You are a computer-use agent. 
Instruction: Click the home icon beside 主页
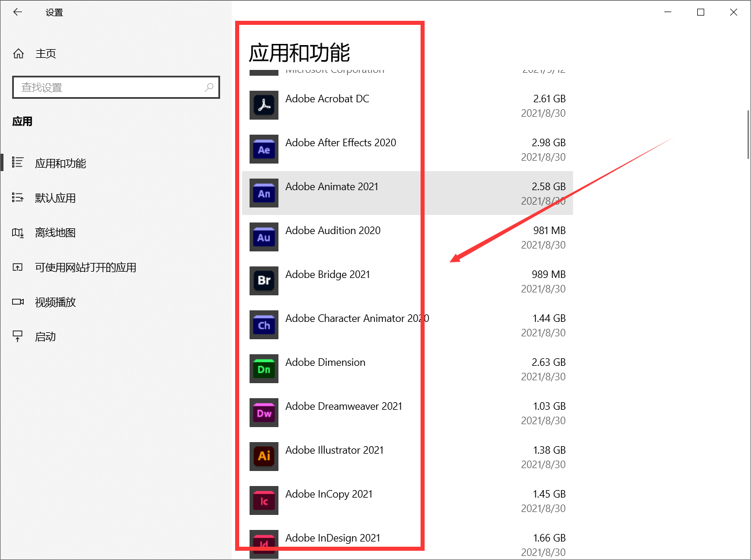18,54
